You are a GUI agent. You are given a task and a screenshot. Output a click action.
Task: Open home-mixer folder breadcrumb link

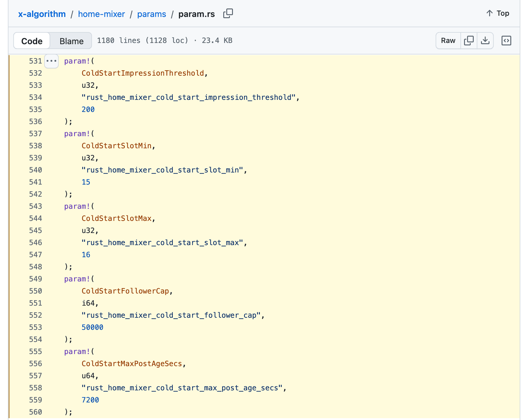click(101, 14)
